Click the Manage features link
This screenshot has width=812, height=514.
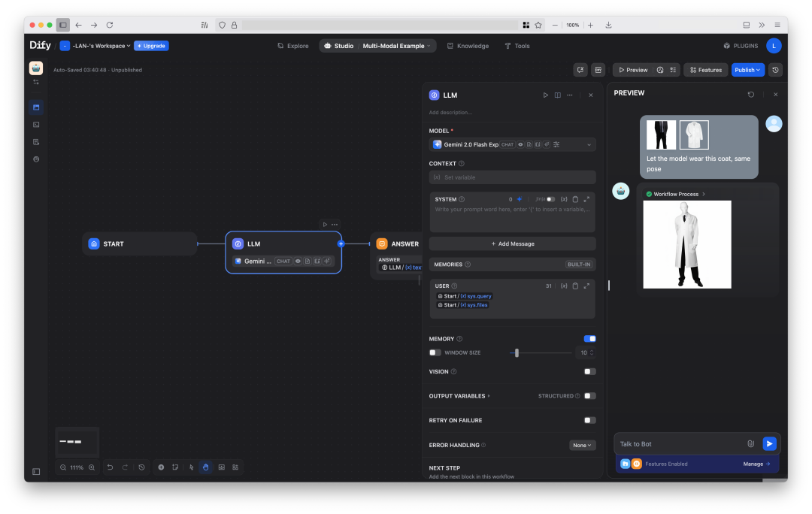tap(756, 464)
